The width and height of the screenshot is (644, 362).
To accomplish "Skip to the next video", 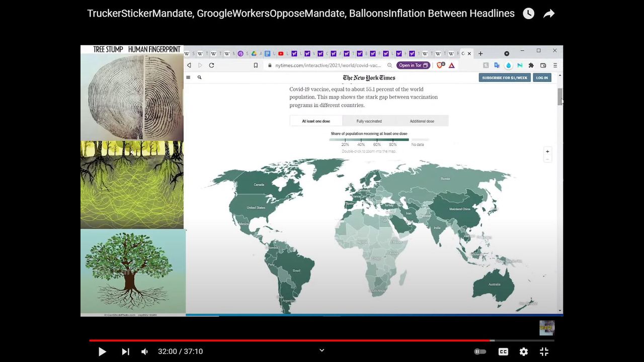I will tap(126, 352).
